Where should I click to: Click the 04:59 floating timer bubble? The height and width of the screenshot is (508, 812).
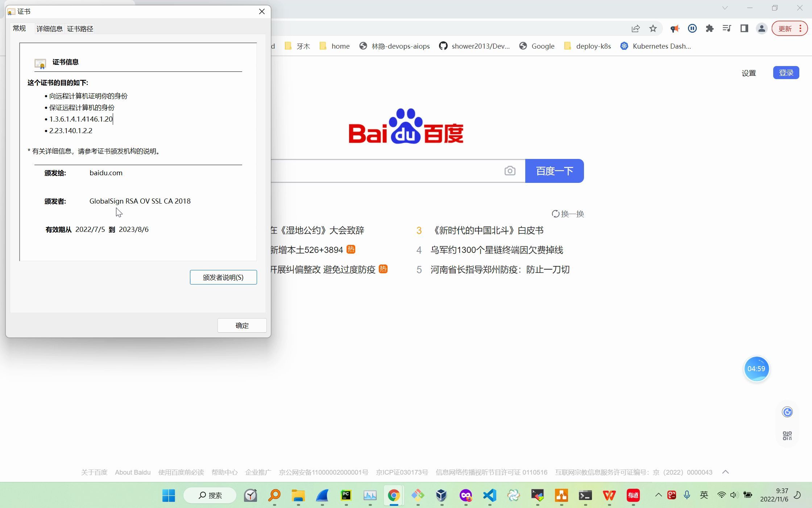point(756,369)
